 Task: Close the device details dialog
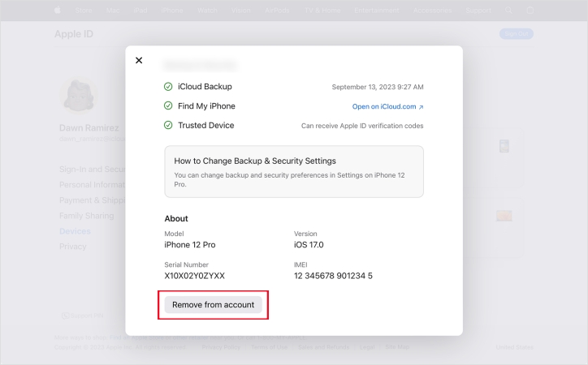click(139, 60)
